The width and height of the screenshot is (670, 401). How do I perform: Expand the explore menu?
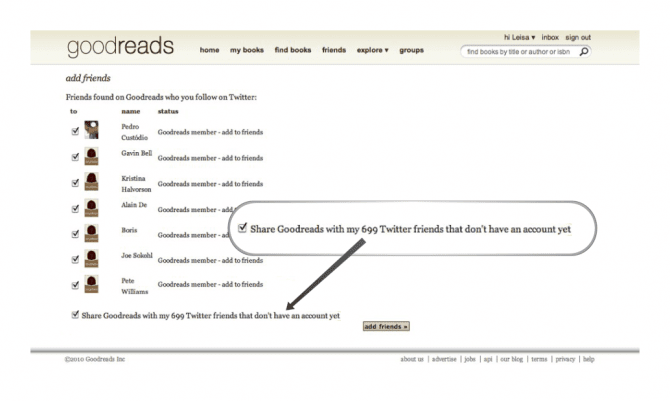(x=373, y=50)
